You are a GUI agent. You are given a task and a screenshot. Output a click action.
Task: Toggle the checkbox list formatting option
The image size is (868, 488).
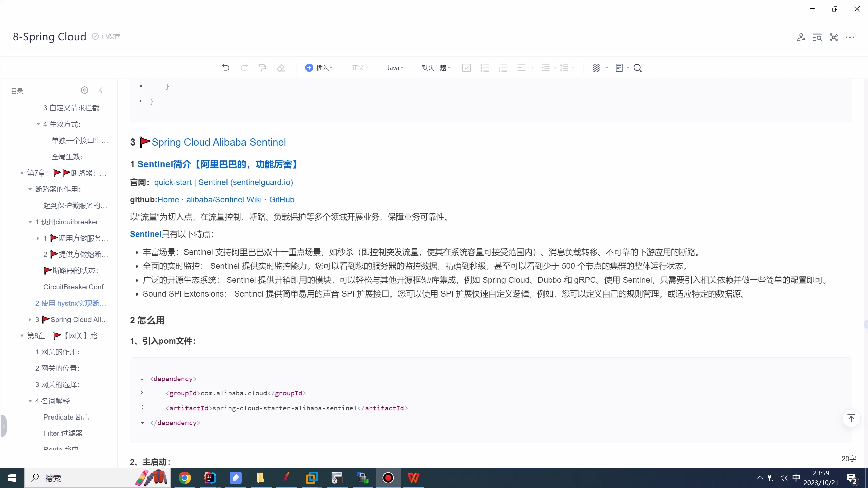point(466,68)
